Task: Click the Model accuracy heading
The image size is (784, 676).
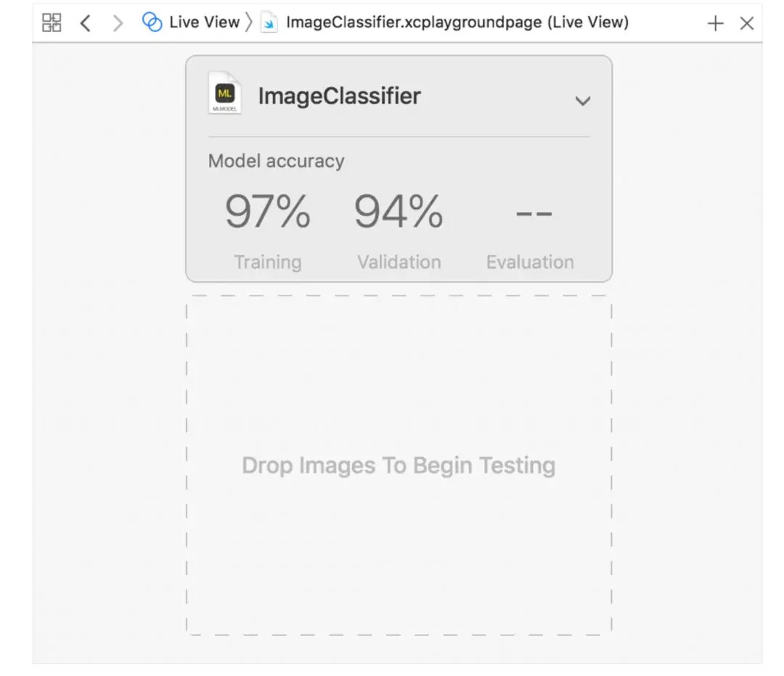Action: pos(276,160)
